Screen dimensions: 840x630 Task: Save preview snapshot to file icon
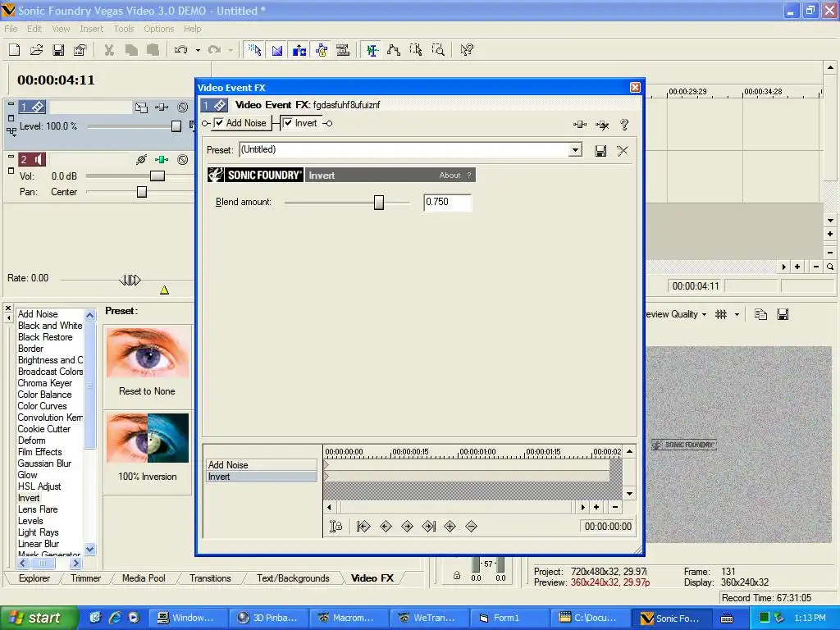tap(783, 314)
